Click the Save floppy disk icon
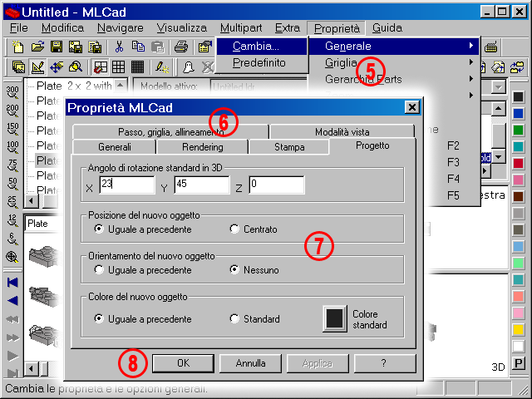Image resolution: width=532 pixels, height=399 pixels. [x=57, y=47]
